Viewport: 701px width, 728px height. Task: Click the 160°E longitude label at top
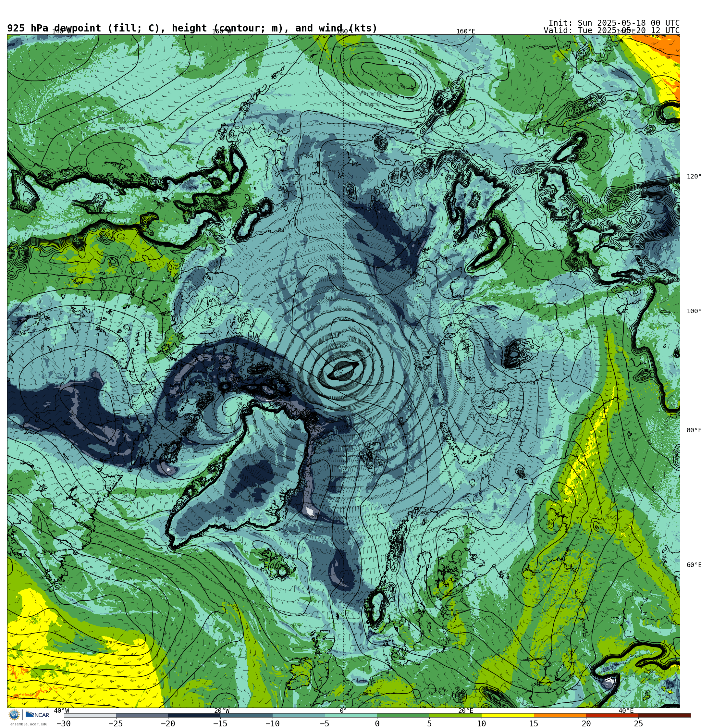point(466,31)
